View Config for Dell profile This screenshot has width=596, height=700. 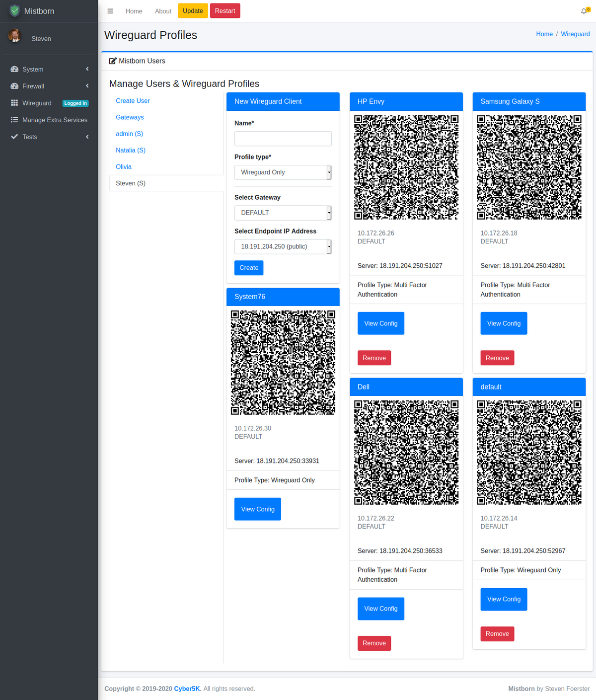(x=381, y=609)
